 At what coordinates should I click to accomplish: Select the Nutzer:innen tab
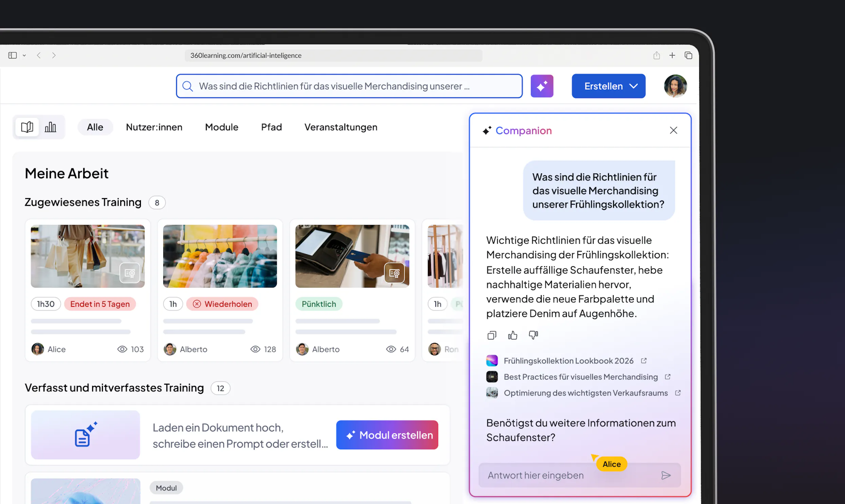154,127
